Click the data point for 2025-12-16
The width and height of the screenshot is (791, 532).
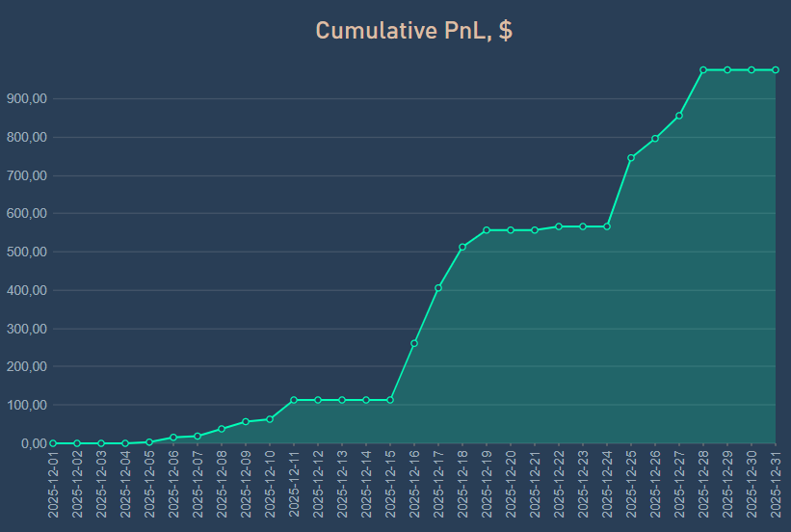coord(414,343)
